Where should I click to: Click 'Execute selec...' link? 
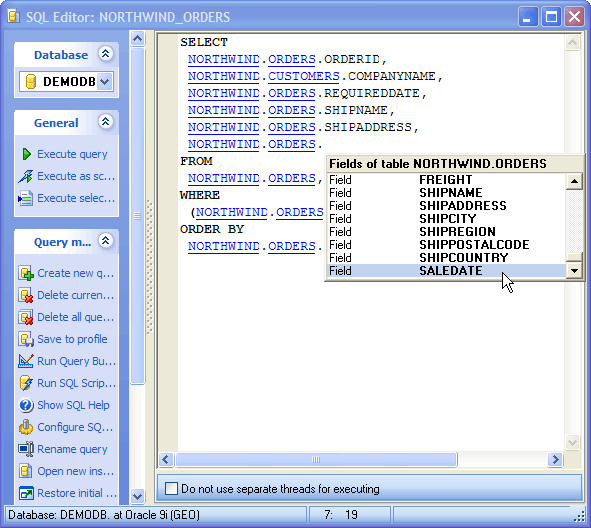click(x=76, y=198)
